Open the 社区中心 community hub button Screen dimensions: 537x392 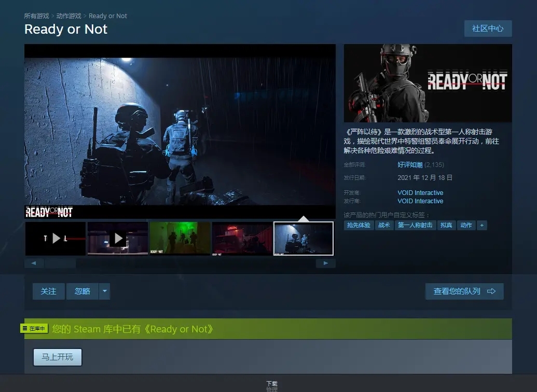coord(488,29)
